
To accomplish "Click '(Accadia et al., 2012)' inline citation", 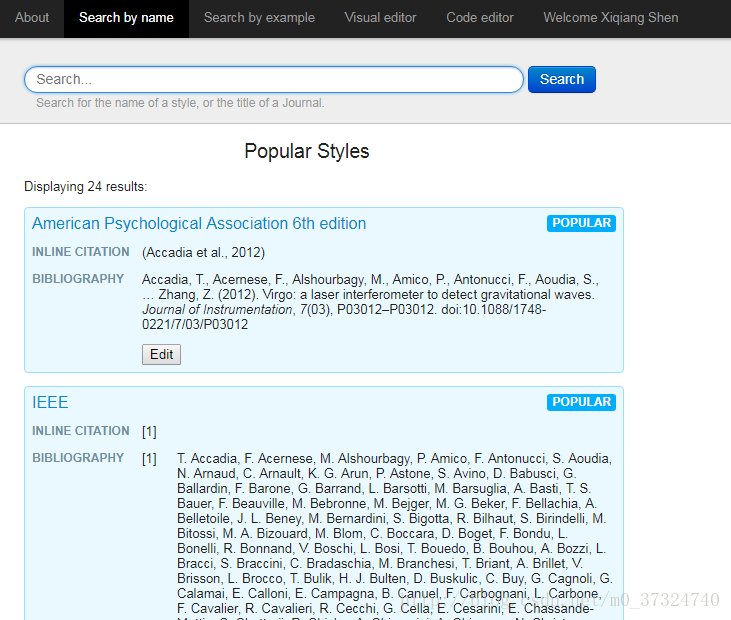I will pyautogui.click(x=203, y=253).
